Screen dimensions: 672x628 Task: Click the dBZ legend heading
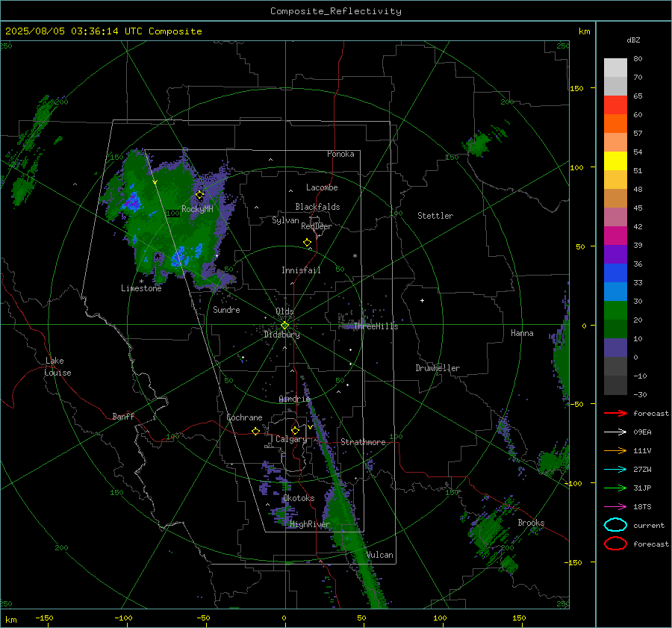(633, 40)
